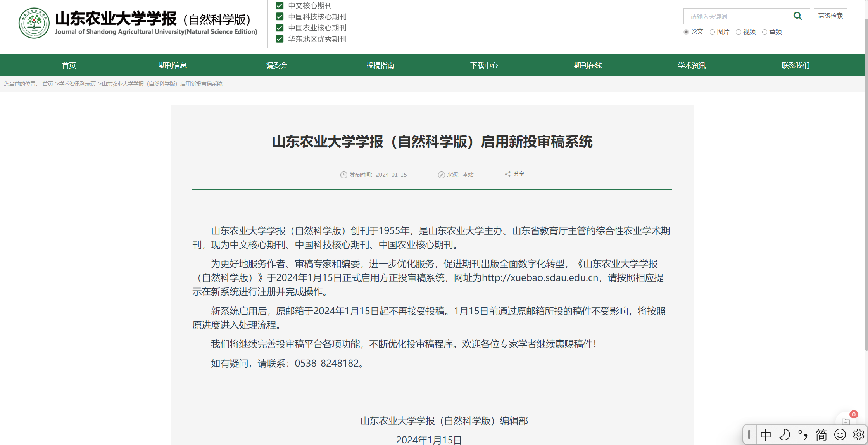Open the 投稿指南 menu
Image resolution: width=868 pixels, height=445 pixels.
click(x=380, y=65)
